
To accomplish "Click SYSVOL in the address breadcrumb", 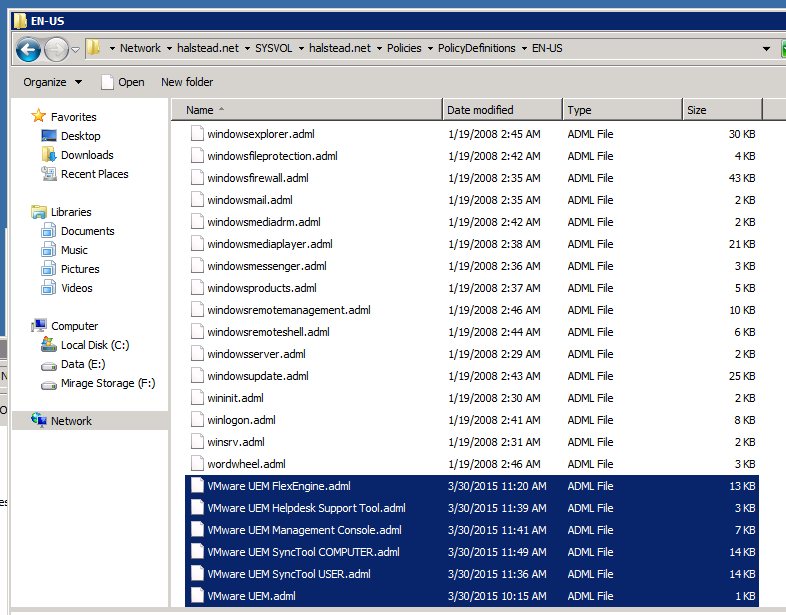I will [x=274, y=48].
